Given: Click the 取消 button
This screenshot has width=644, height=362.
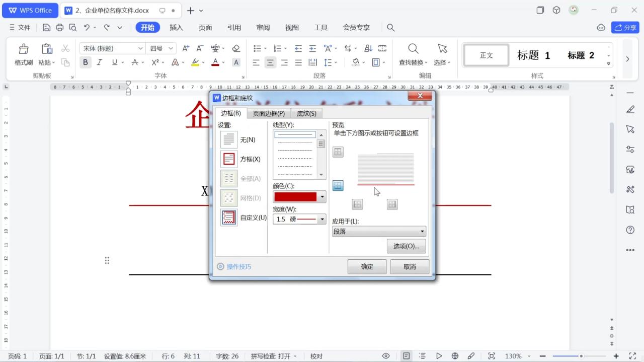Looking at the screenshot, I should pos(410,267).
